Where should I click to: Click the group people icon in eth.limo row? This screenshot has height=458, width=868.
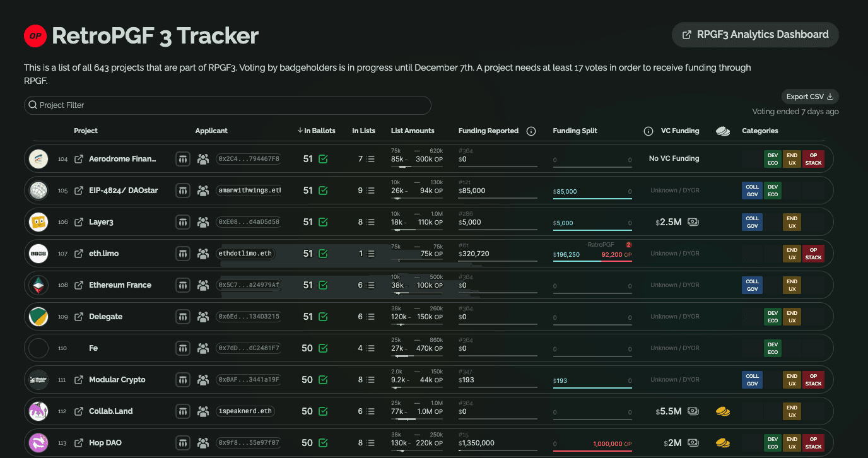(203, 254)
